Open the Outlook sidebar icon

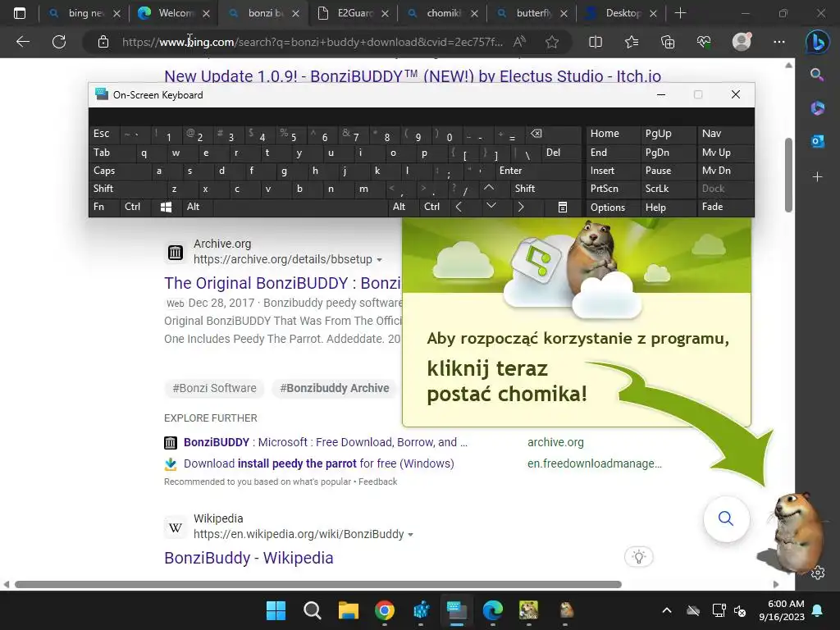click(817, 141)
